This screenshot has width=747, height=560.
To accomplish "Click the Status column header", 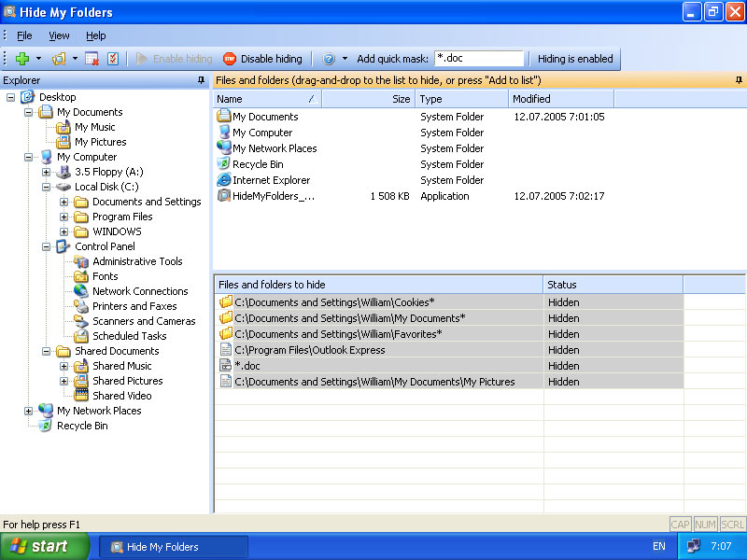I will pos(613,285).
